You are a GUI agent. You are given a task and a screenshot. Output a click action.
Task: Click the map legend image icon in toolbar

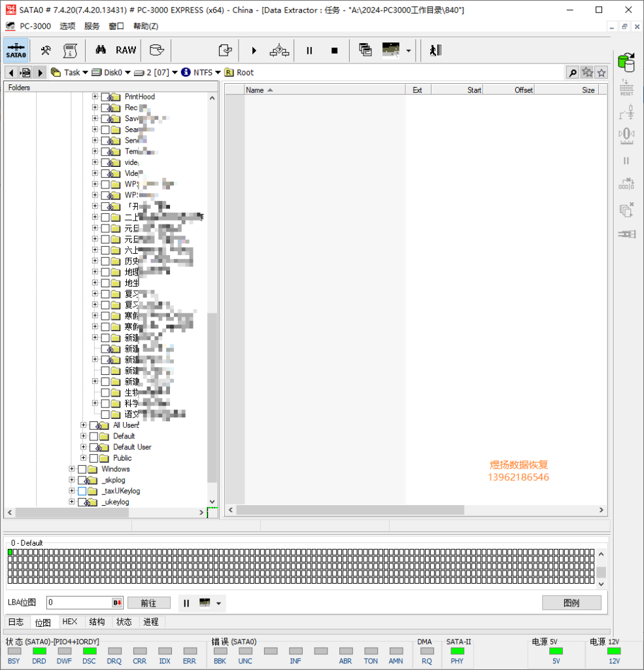pos(391,50)
